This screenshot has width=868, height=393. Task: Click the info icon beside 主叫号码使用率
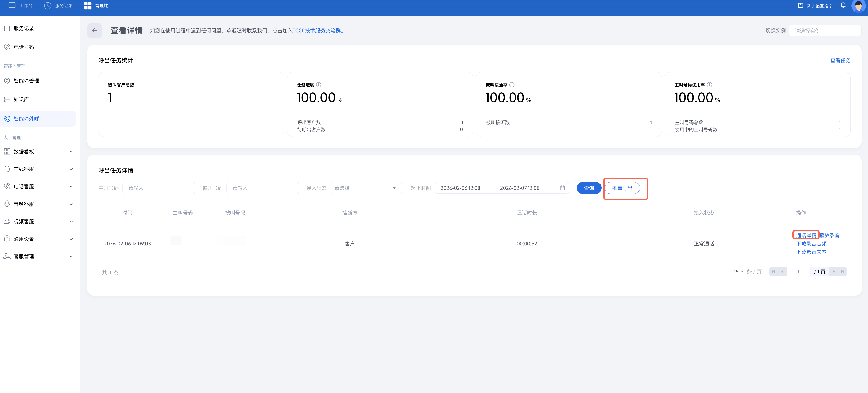point(709,85)
